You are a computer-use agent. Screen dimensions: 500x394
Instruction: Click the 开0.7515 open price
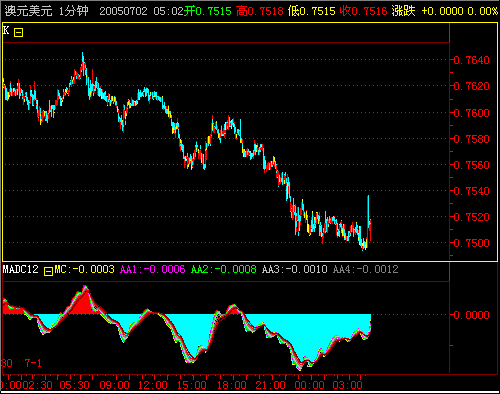pos(208,11)
